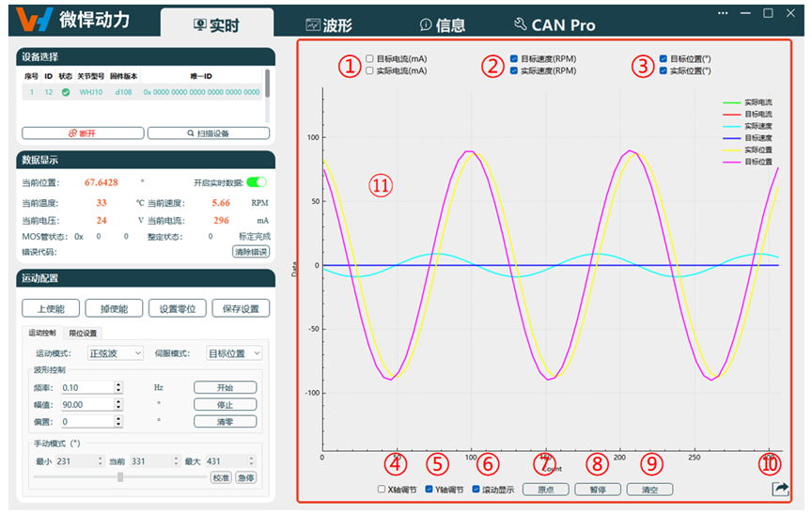Image resolution: width=812 pixels, height=514 pixels.
Task: Click the 幅值 amplitude stepper arrows
Action: click(x=118, y=404)
